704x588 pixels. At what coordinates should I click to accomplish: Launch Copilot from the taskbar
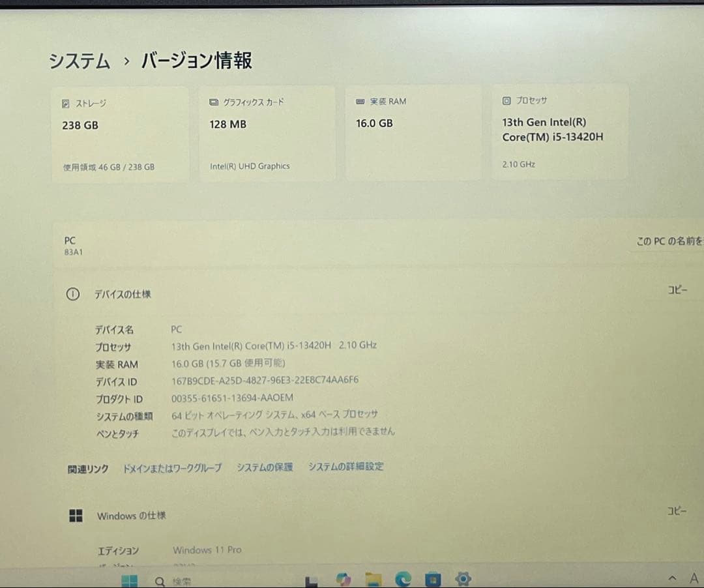coord(344,578)
